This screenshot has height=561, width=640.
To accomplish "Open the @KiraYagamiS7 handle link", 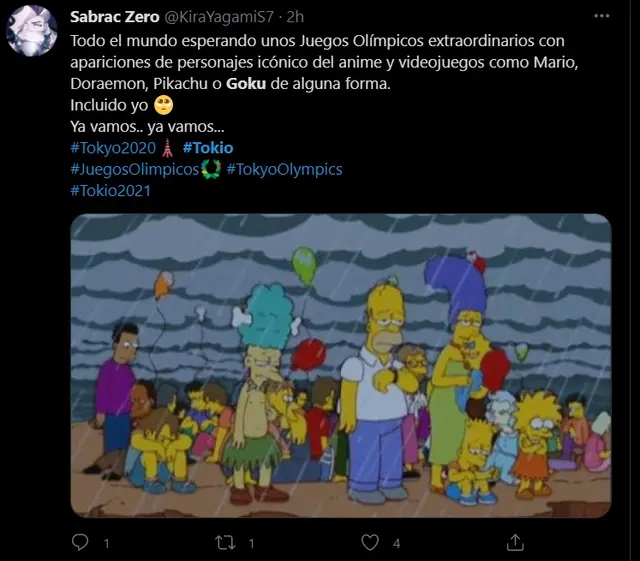I will click(x=219, y=17).
